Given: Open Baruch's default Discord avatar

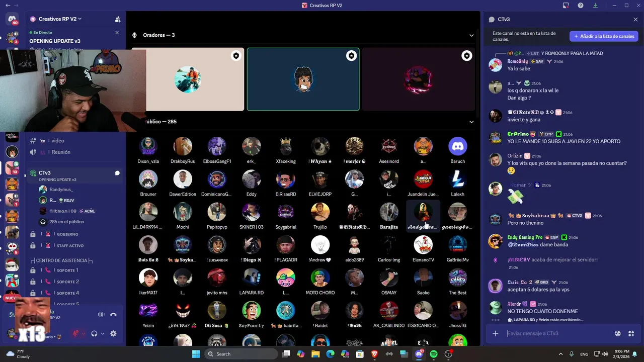Looking at the screenshot, I should [457, 146].
